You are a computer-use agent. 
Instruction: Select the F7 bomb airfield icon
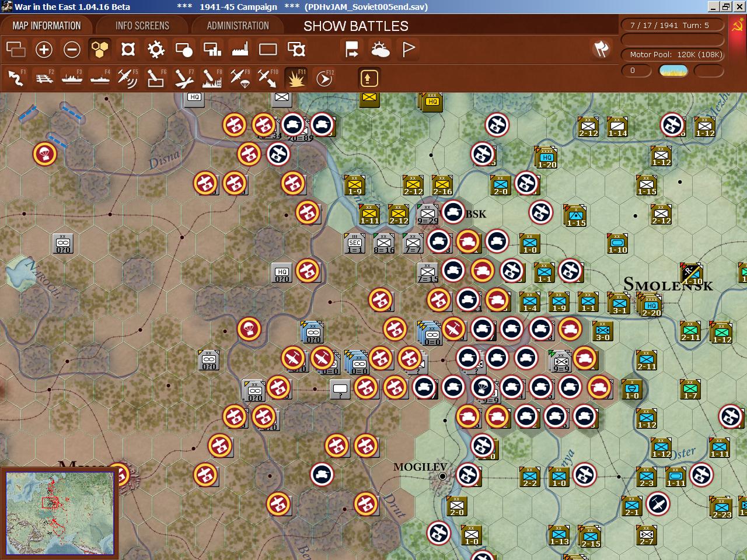click(184, 78)
